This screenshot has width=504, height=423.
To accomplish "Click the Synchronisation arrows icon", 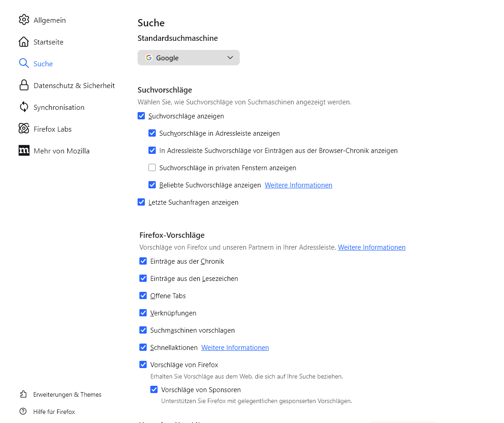I will 24,107.
